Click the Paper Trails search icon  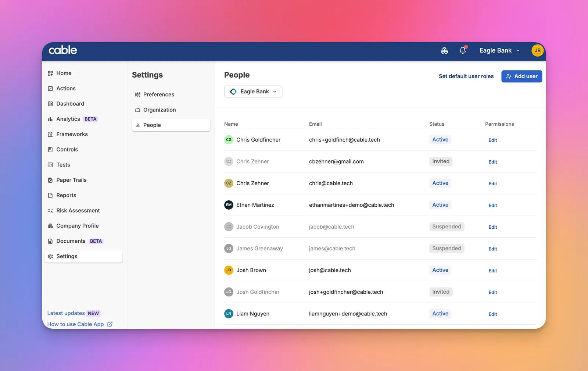click(50, 180)
